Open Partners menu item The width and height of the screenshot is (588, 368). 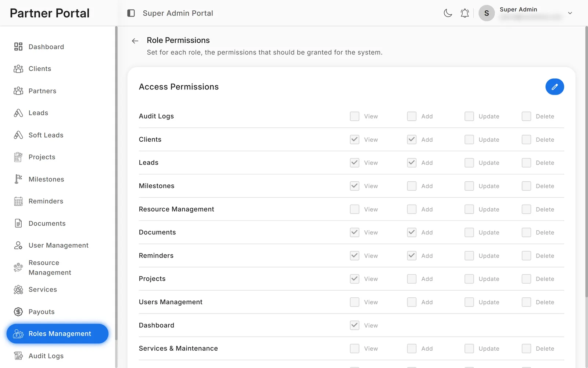[x=57, y=91]
